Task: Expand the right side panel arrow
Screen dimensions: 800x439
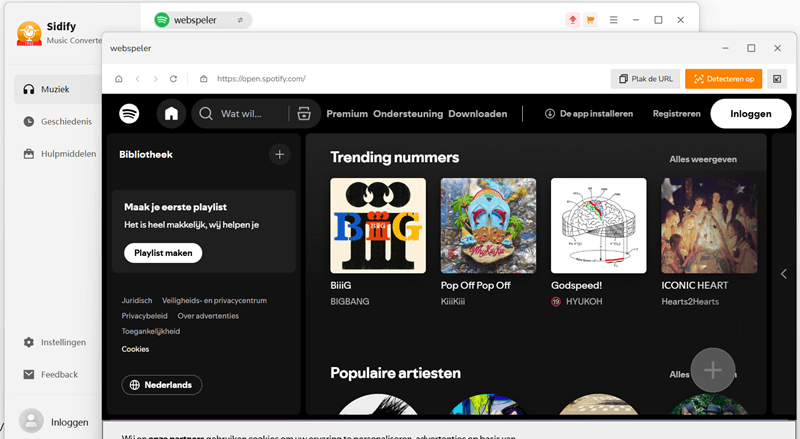Action: coord(784,274)
